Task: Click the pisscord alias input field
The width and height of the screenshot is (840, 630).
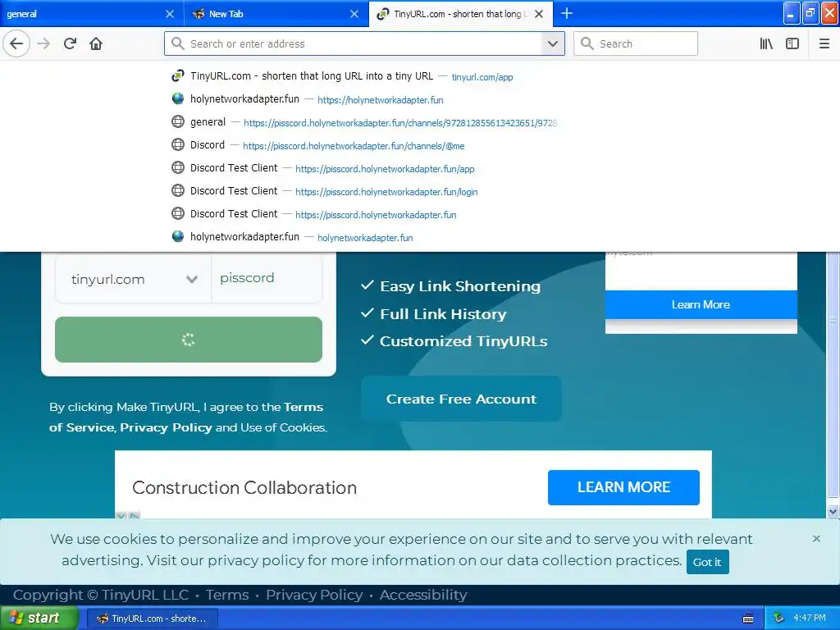Action: (x=267, y=278)
